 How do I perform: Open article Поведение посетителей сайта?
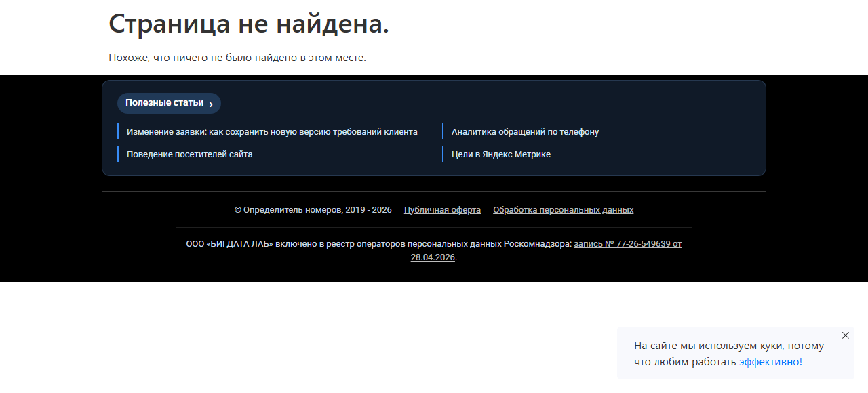coord(189,154)
